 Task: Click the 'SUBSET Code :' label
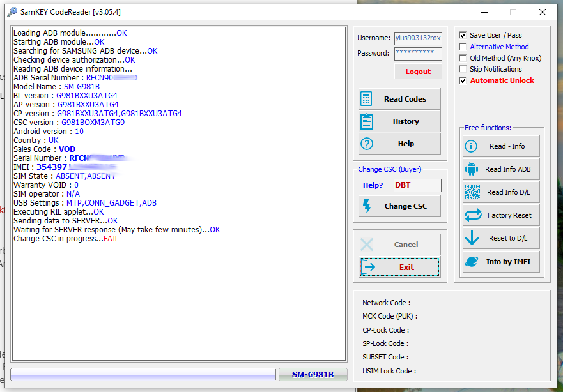[x=385, y=358]
